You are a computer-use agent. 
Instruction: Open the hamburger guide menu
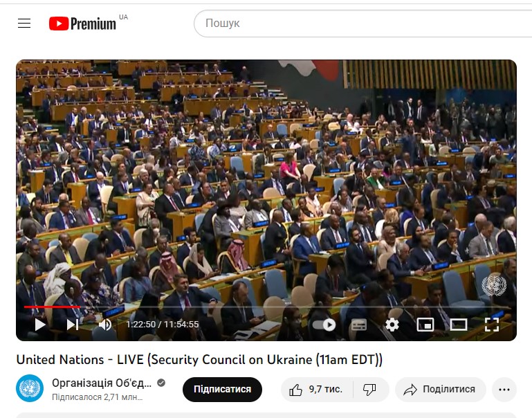(x=24, y=23)
